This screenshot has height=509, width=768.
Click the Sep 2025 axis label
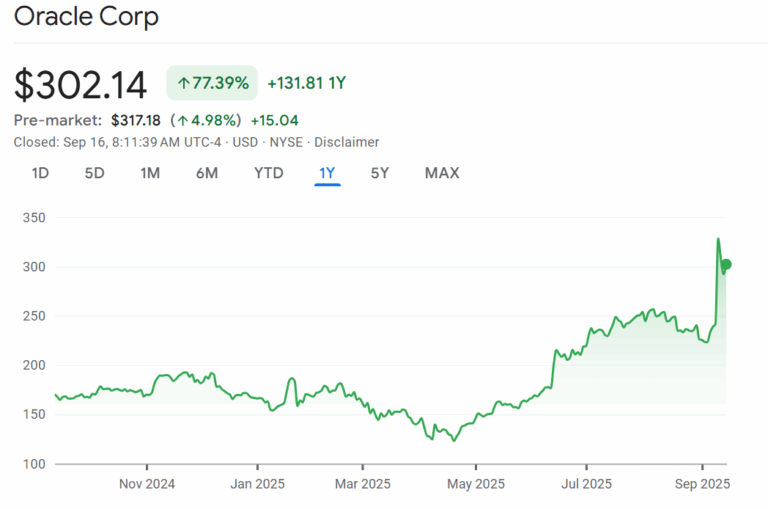coord(702,484)
